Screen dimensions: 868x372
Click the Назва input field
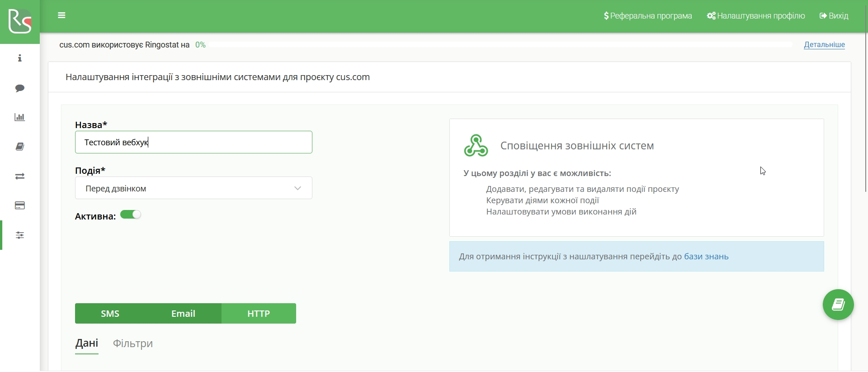(193, 142)
